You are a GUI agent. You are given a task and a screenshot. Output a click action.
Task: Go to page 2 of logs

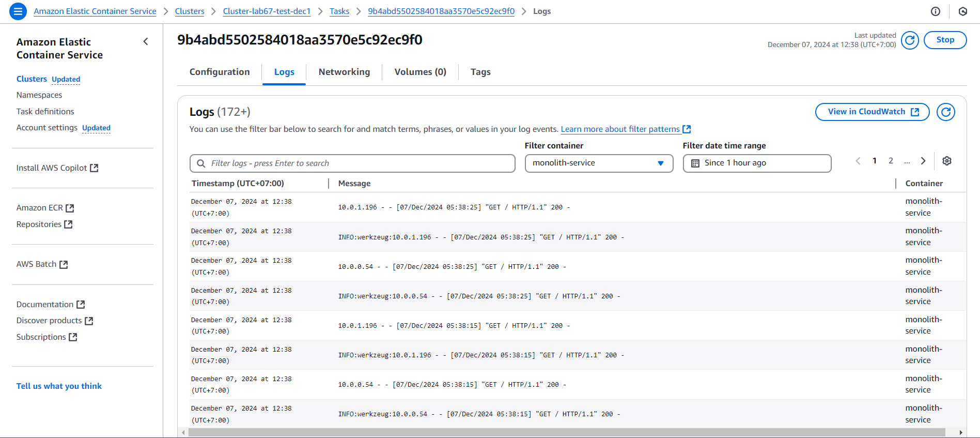click(x=891, y=161)
